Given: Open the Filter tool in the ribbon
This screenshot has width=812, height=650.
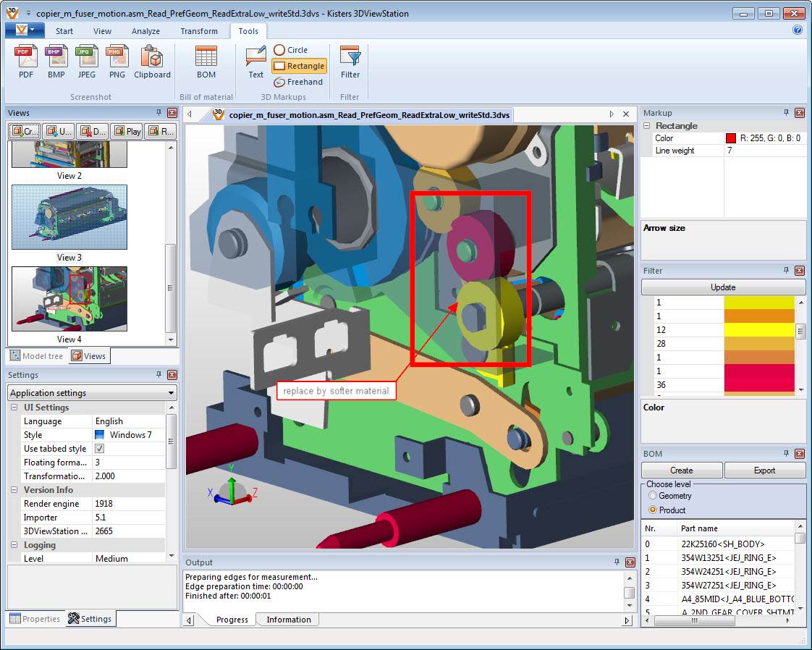Looking at the screenshot, I should [x=350, y=64].
